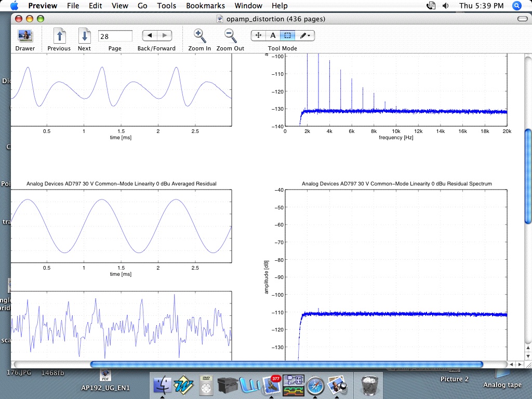The width and height of the screenshot is (532, 399).
Task: Click the phone status menu bar icon
Action: 431,5
